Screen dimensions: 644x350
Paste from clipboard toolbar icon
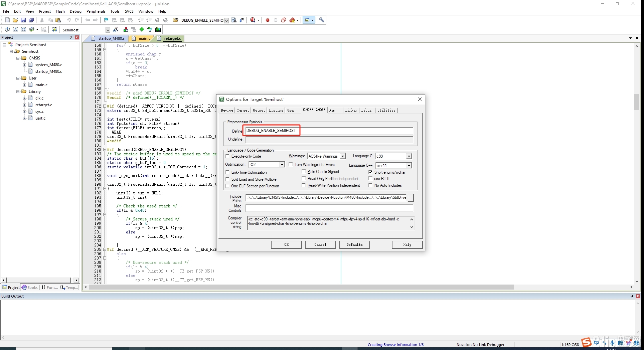[x=58, y=20]
